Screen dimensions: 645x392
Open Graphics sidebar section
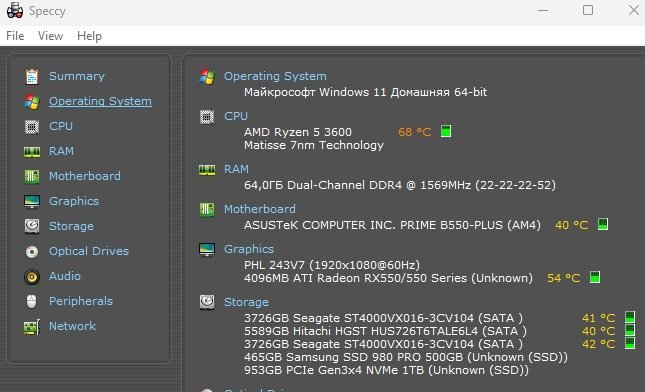pos(74,201)
